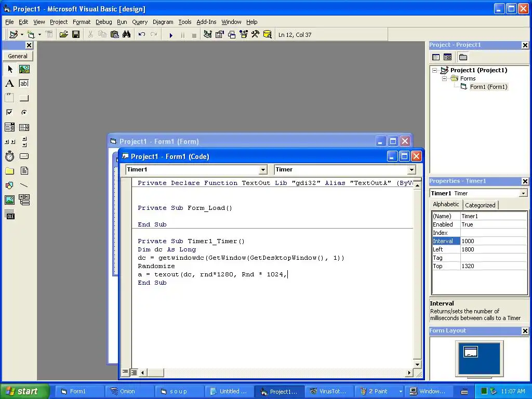The image size is (532, 399).
Task: Open the Add Project dropdown arrow
Action: pyautogui.click(x=22, y=35)
